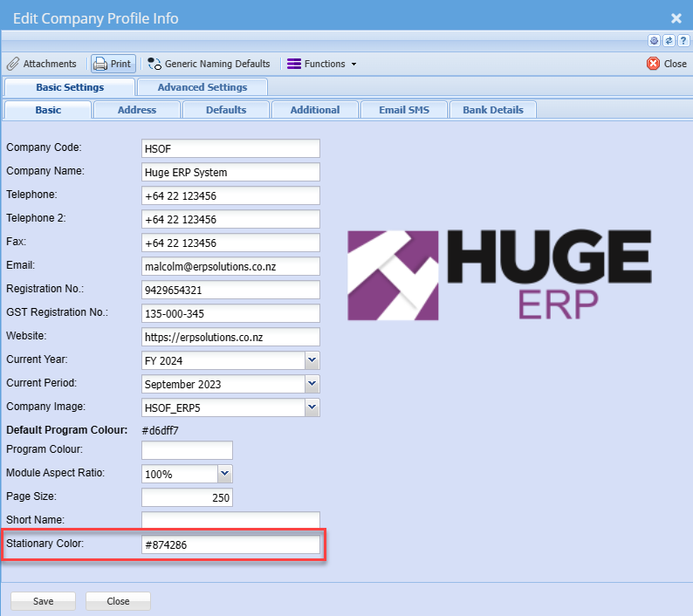The image size is (693, 616).
Task: Open help with question mark icon
Action: [683, 41]
